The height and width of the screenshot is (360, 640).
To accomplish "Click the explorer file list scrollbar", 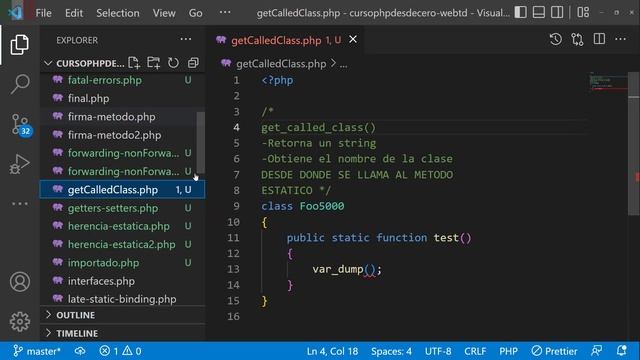I will [200, 142].
